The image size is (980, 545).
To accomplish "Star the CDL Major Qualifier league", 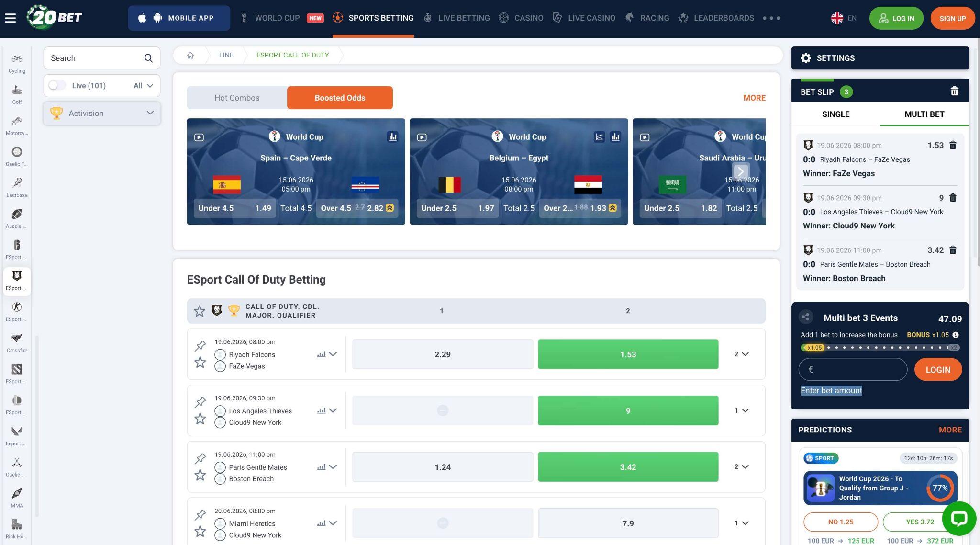I will [200, 311].
